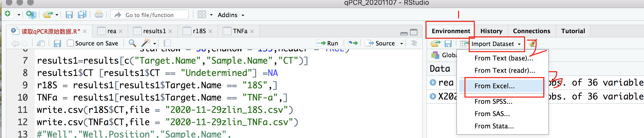644x138 pixels.
Task: Expand the rea data object arrow
Action: coord(433,82)
